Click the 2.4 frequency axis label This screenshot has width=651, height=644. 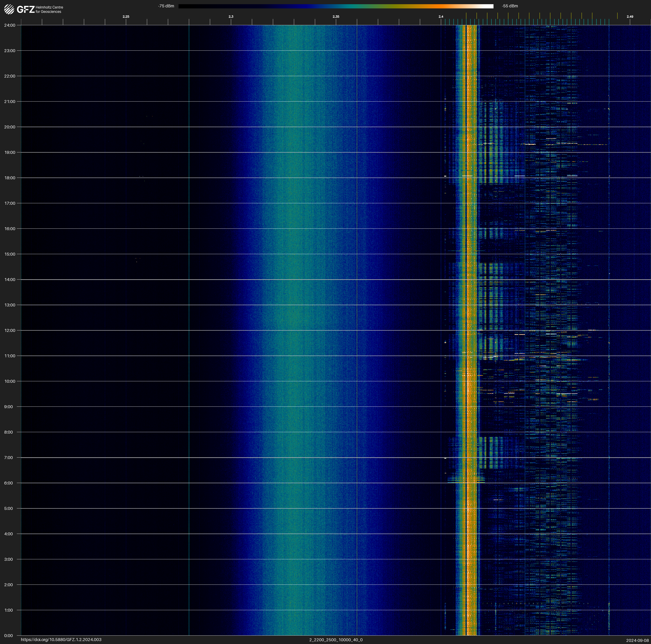coord(441,17)
